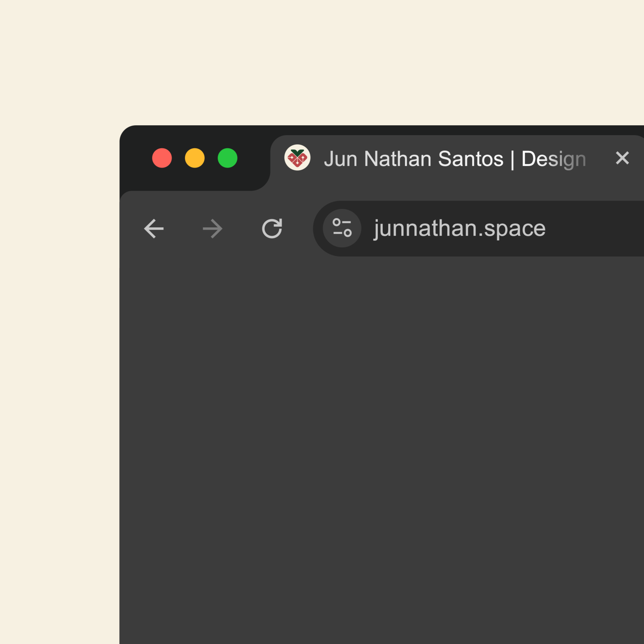Maximize window using the green button
This screenshot has width=644, height=644.
click(x=227, y=158)
